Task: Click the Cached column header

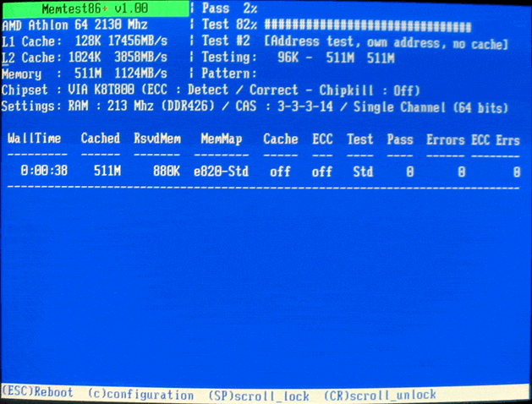Action: [x=100, y=139]
